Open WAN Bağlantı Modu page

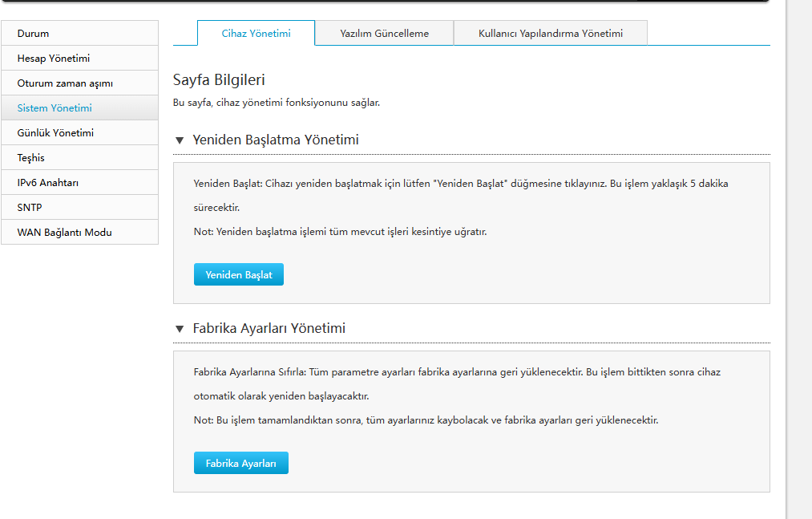pos(79,233)
